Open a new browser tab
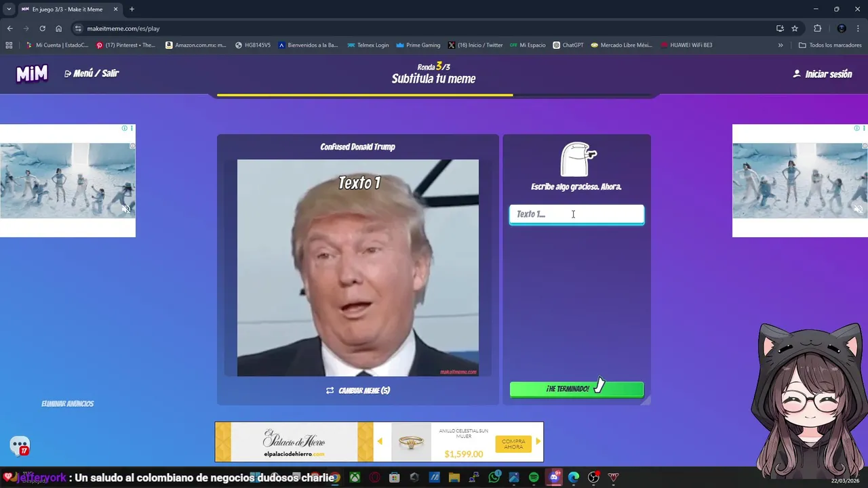Viewport: 868px width, 488px height. tap(132, 9)
